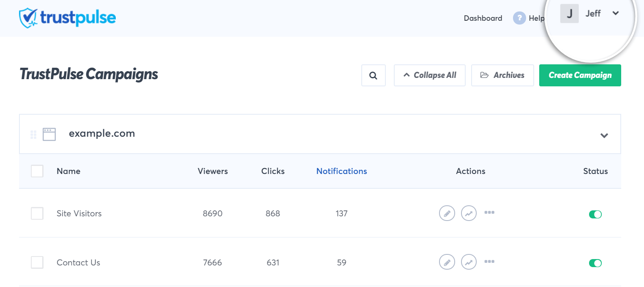Screen dimensions: 644x287
Task: Open the Help menu item
Action: pyautogui.click(x=537, y=18)
